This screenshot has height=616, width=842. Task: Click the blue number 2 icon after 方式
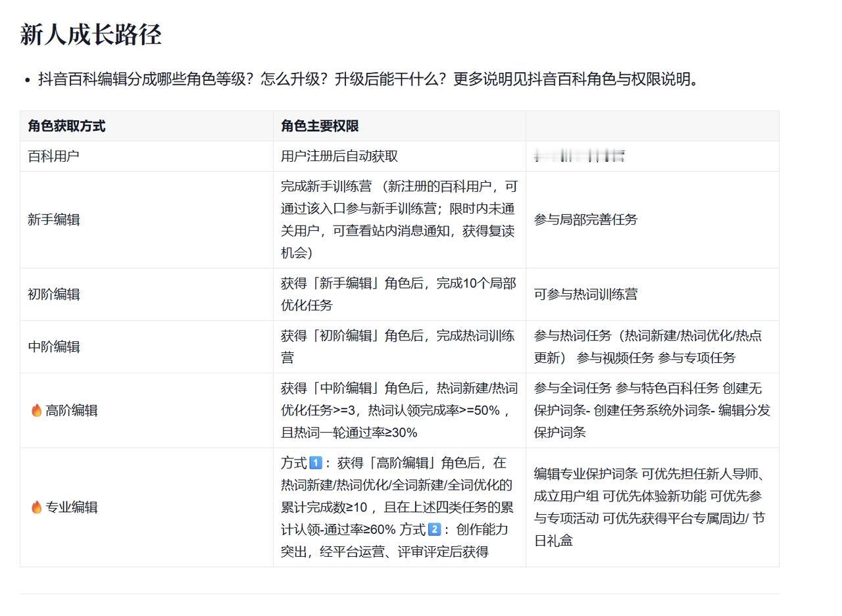[434, 529]
